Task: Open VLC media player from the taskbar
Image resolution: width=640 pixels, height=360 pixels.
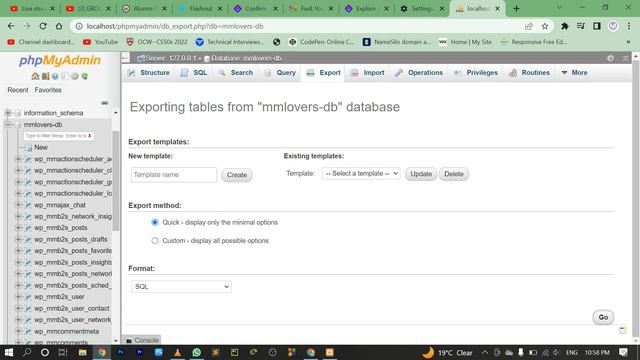Action: [x=178, y=352]
